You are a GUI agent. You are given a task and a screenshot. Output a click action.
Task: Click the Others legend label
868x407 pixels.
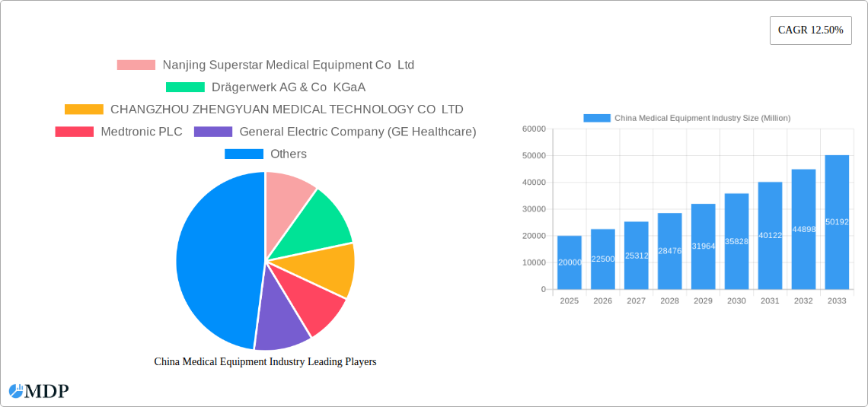pos(289,154)
